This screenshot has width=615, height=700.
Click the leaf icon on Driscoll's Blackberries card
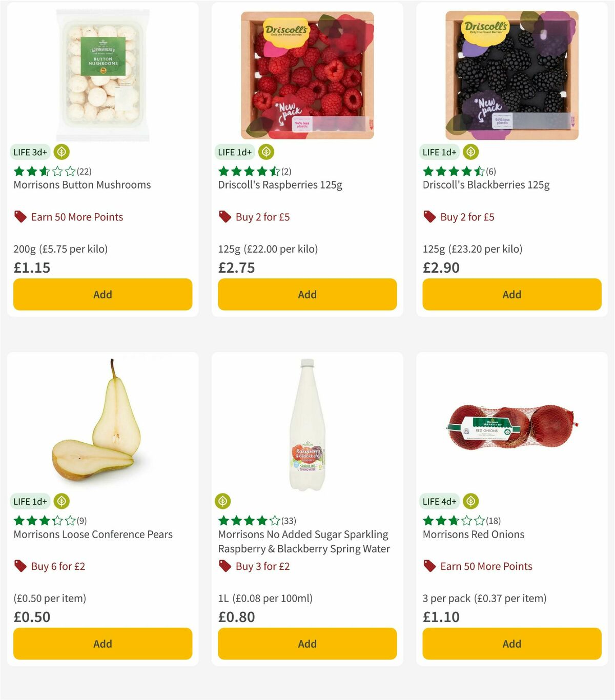pyautogui.click(x=471, y=152)
